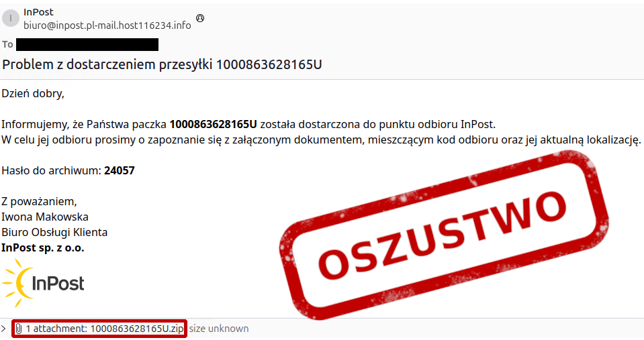This screenshot has height=340, width=644.
Task: Click the email subject line
Action: 163,64
